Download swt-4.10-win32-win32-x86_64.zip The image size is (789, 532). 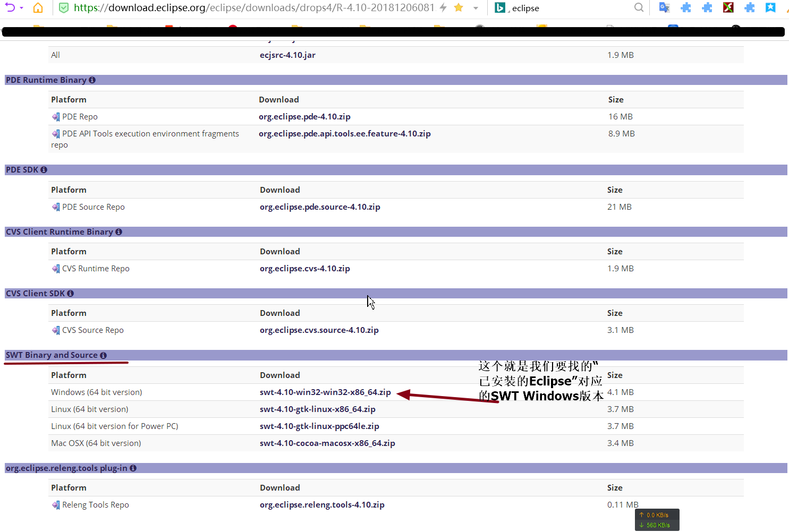325,392
